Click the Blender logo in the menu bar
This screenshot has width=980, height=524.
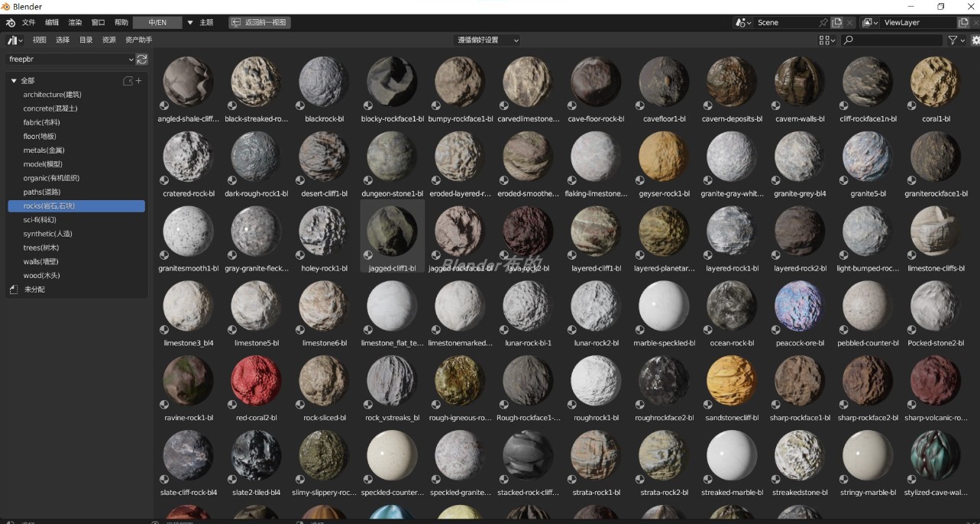pyautogui.click(x=11, y=23)
